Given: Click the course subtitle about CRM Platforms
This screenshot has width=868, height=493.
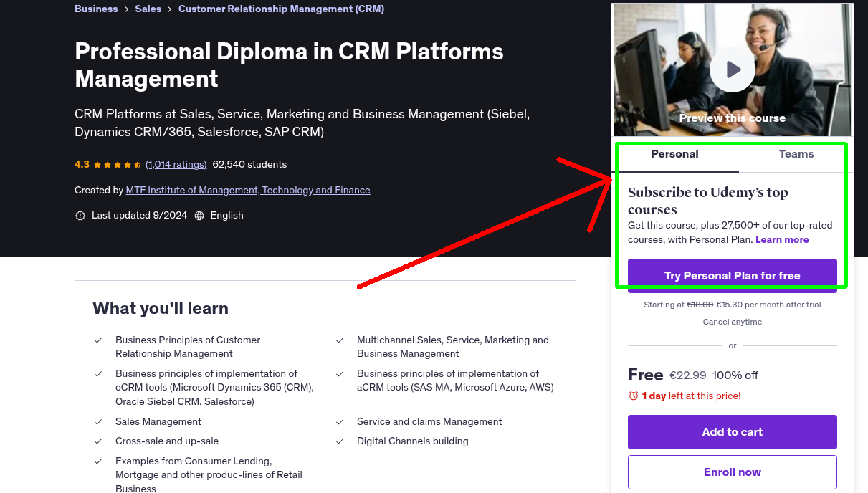Looking at the screenshot, I should [302, 123].
